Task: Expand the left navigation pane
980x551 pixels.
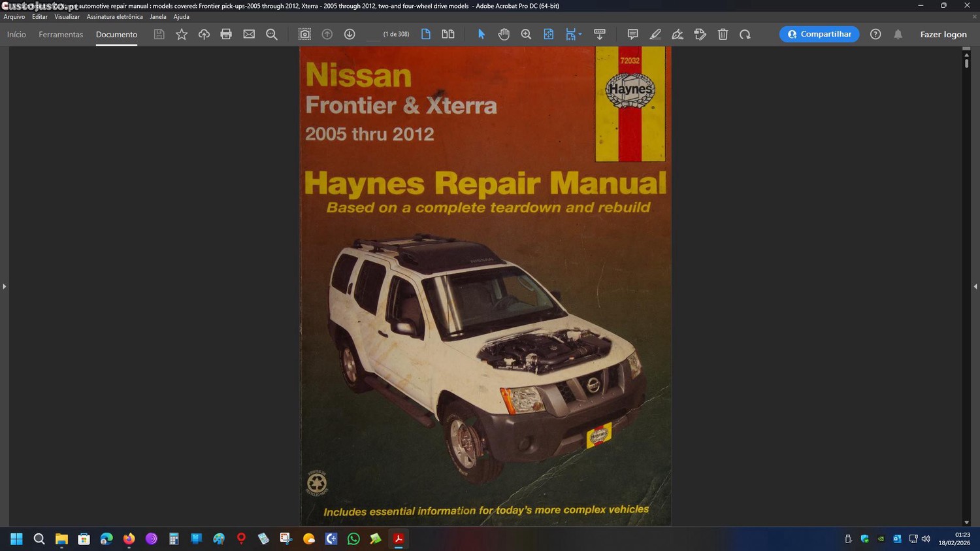Action: pyautogui.click(x=4, y=286)
